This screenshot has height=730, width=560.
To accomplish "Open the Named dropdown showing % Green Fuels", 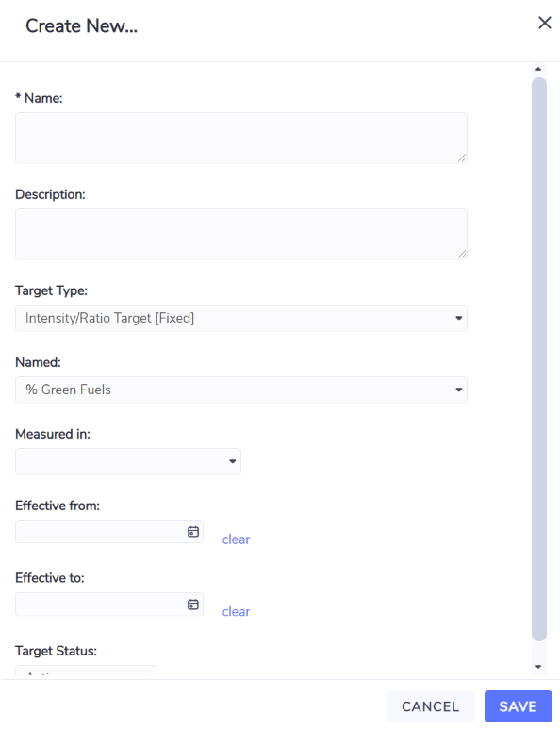I will (x=241, y=390).
